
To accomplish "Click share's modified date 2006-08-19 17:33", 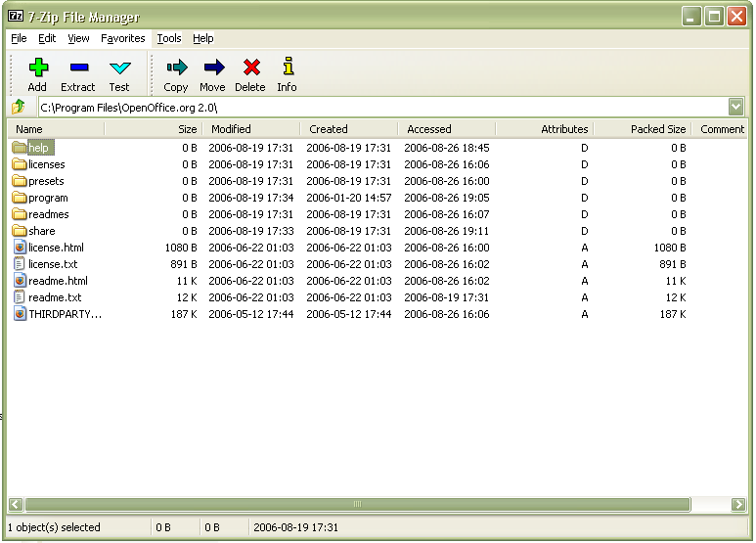I will point(250,231).
